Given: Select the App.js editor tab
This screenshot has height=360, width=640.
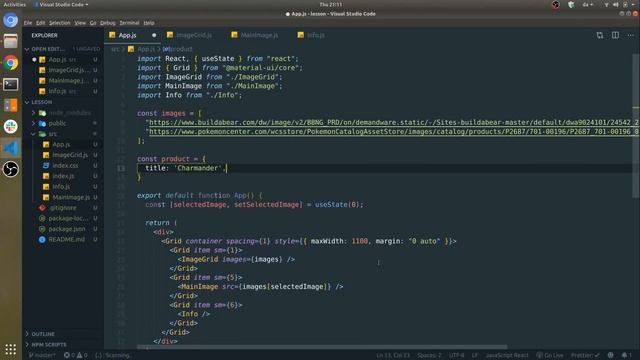Looking at the screenshot, I should click(x=127, y=35).
